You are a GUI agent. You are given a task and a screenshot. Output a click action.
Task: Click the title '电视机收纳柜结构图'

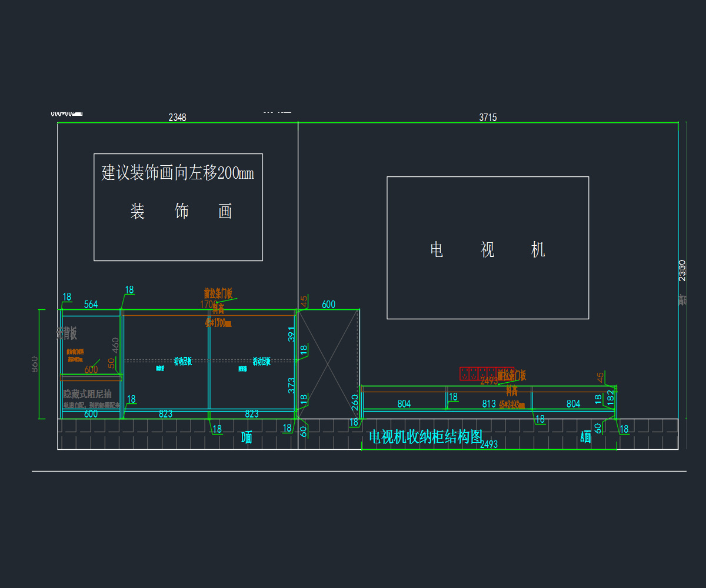pos(425,436)
